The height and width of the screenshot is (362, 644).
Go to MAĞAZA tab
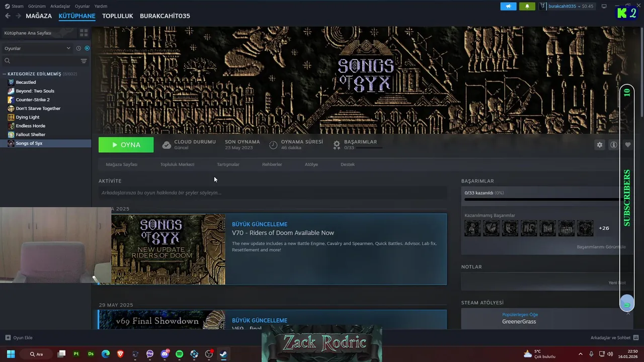coord(39,16)
